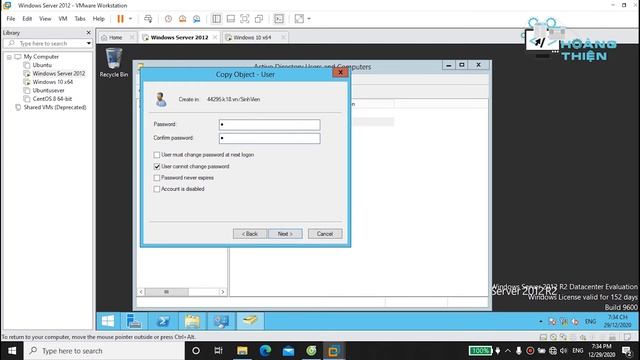Show hidden guest tray icons
The height and width of the screenshot is (360, 640).
[x=541, y=322]
